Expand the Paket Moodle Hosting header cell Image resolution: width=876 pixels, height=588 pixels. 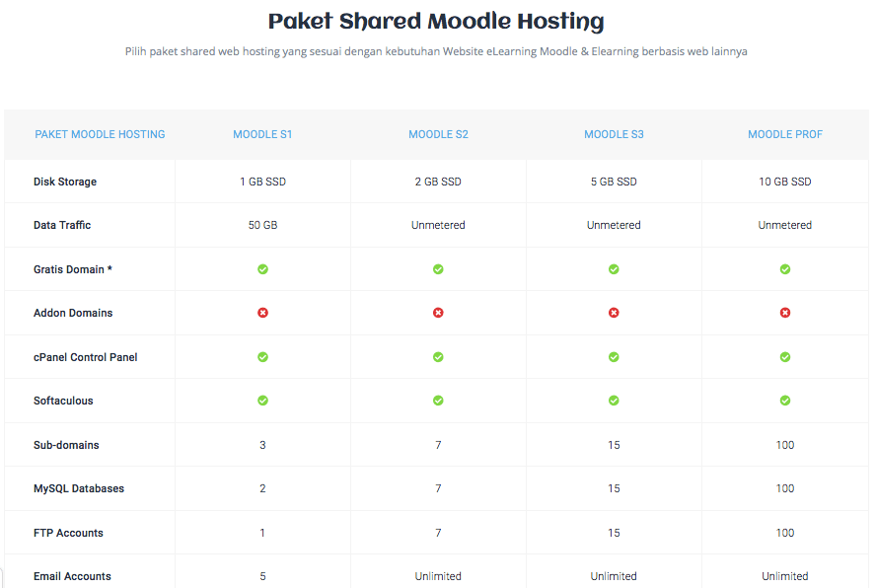pyautogui.click(x=100, y=134)
